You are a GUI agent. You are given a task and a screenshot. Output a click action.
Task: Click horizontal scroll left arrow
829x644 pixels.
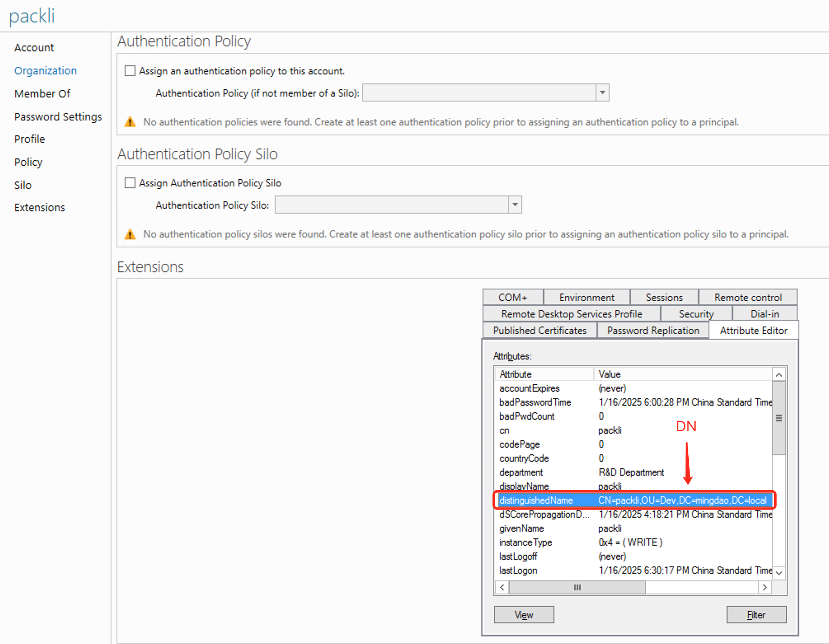502,587
